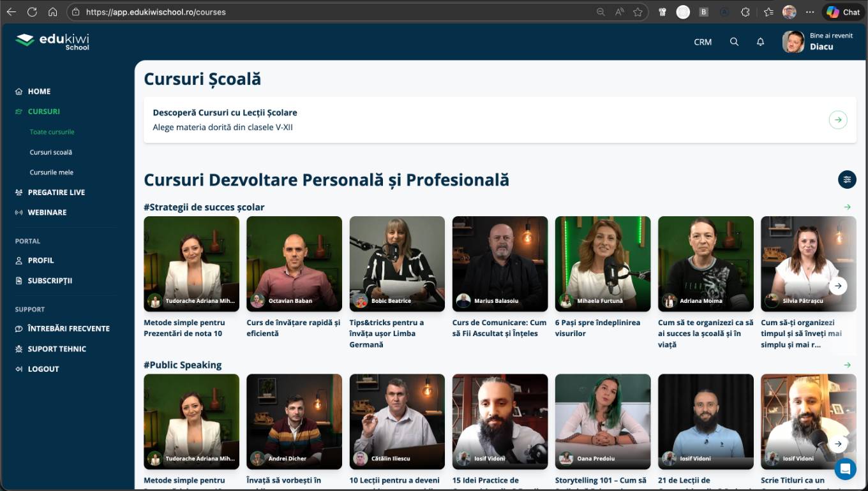This screenshot has height=491, width=868.
Task: Reload the page with the refresh icon
Action: click(x=32, y=12)
